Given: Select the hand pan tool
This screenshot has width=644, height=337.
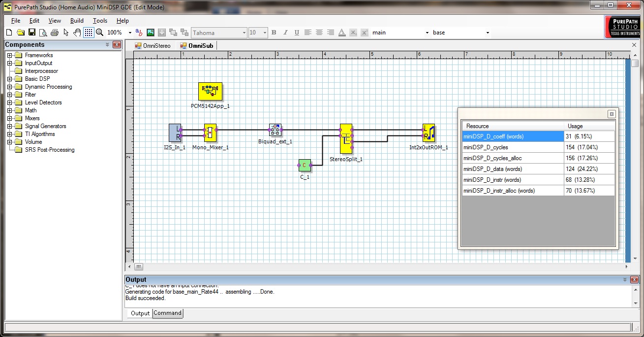Looking at the screenshot, I should pyautogui.click(x=77, y=33).
